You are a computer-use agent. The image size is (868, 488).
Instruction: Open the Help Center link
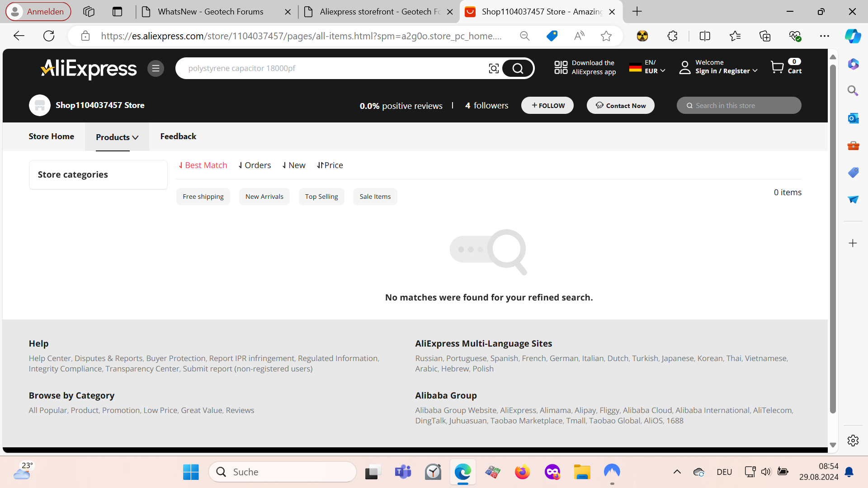click(x=50, y=358)
